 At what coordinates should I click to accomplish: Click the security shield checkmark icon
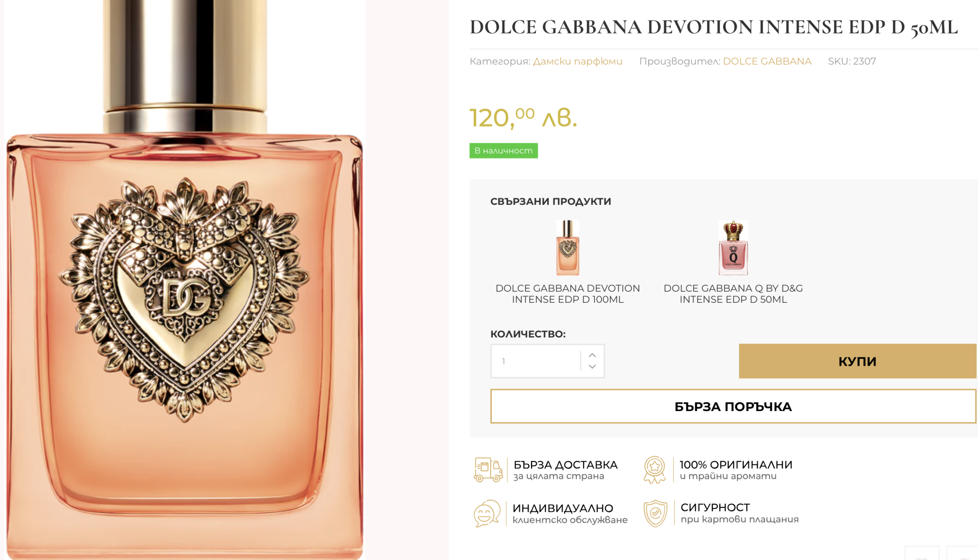(x=655, y=513)
